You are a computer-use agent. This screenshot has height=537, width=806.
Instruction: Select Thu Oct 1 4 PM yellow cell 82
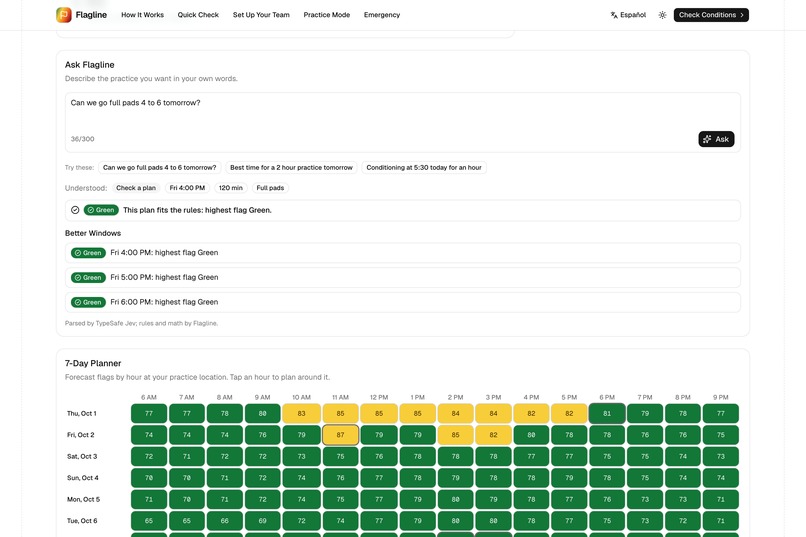coord(532,414)
